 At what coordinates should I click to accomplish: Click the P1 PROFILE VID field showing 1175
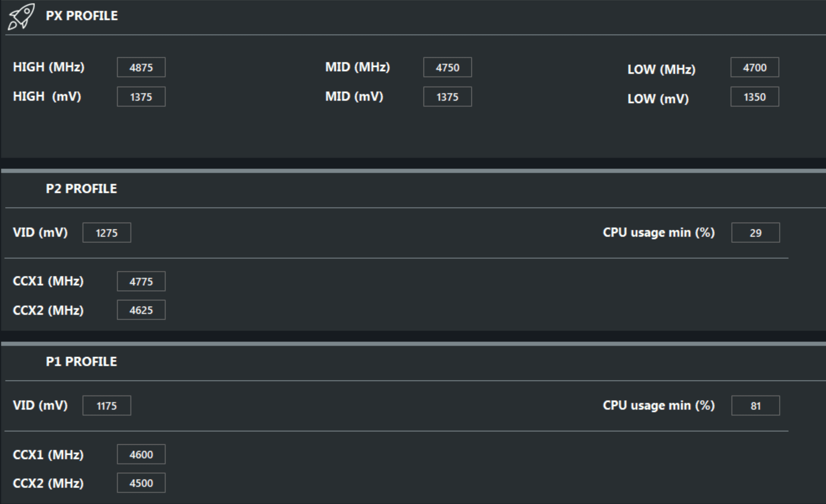[107, 406]
